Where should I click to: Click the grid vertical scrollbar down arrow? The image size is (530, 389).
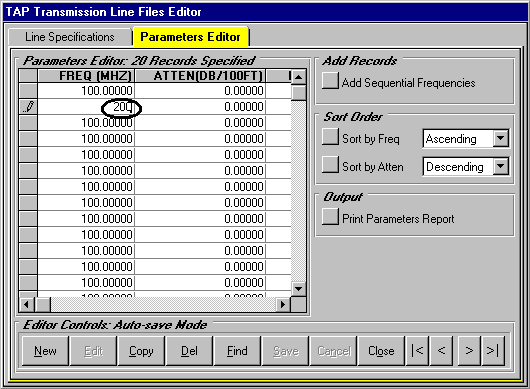point(298,289)
